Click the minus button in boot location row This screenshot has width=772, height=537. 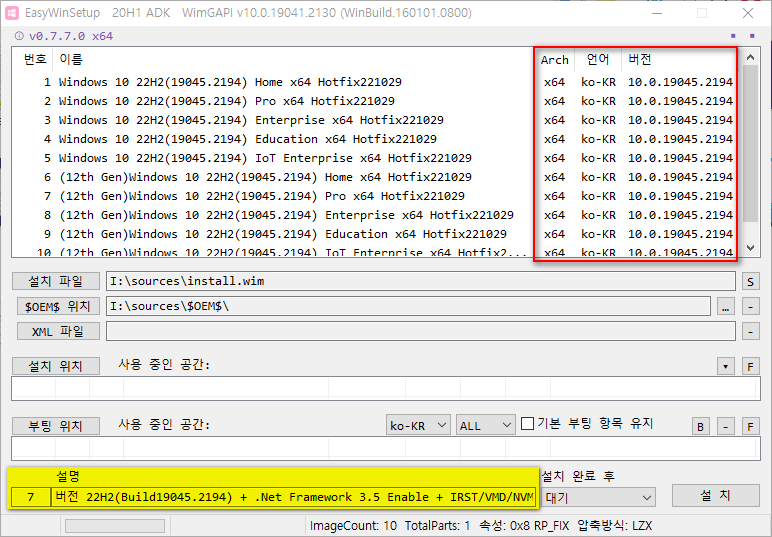726,426
